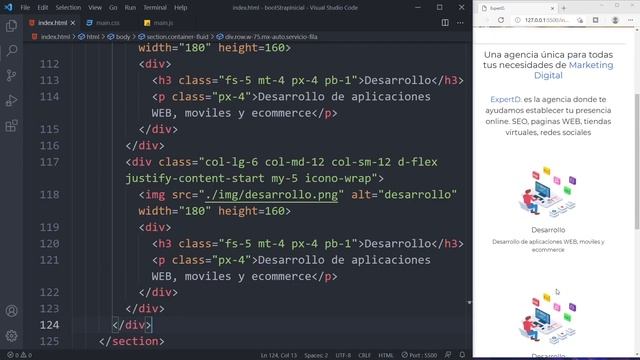This screenshot has width=640, height=360.
Task: Click the Live Server Port 5500 status
Action: click(x=419, y=355)
